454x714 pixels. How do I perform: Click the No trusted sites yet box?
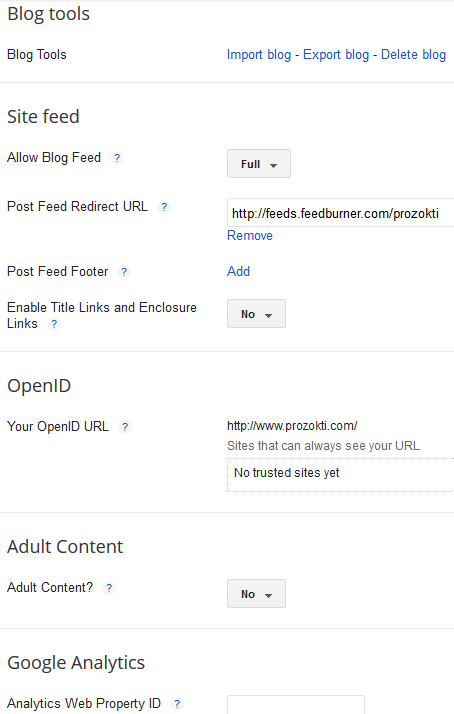(x=341, y=475)
